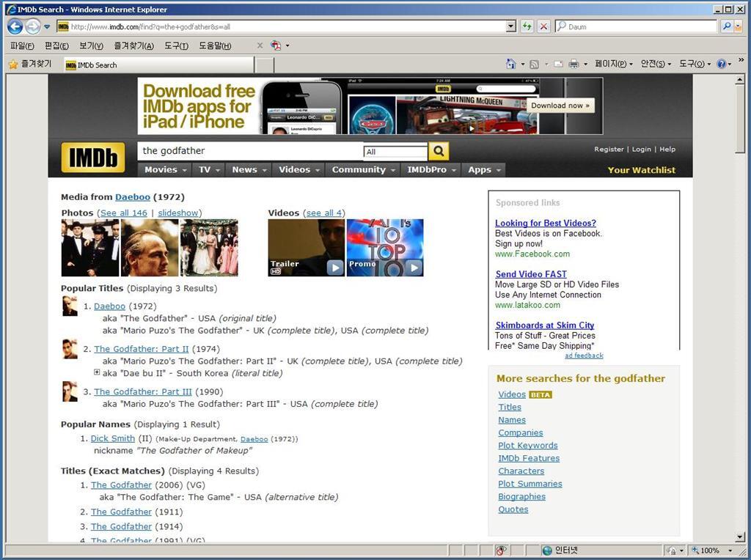Click the Print icon in command bar
The image size is (751, 560).
(574, 65)
